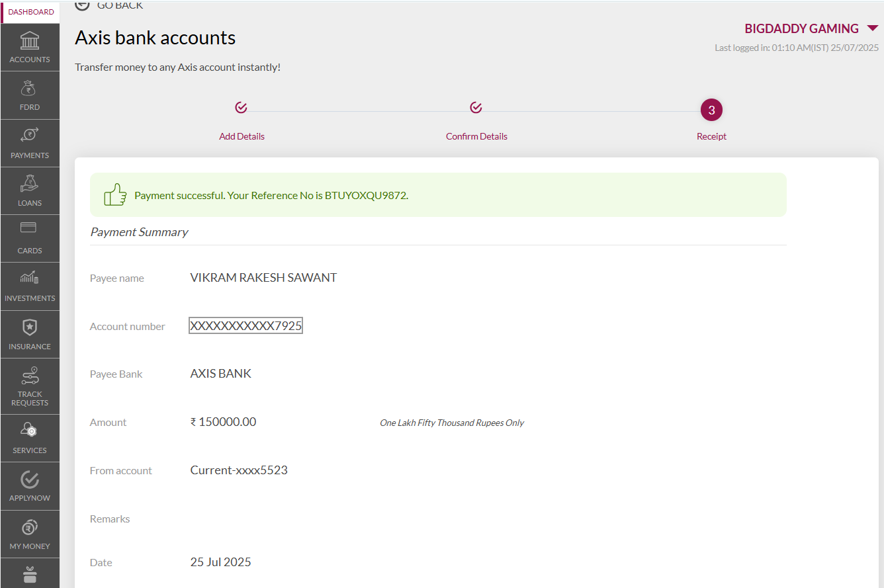This screenshot has height=588, width=884.
Task: Click the Axis bank accounts page title
Action: tap(155, 38)
